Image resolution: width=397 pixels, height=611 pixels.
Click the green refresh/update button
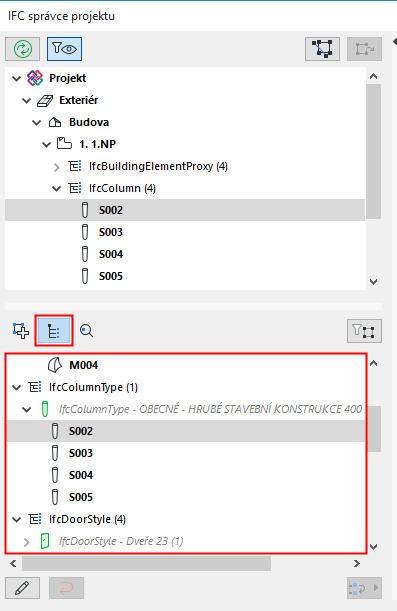click(23, 49)
